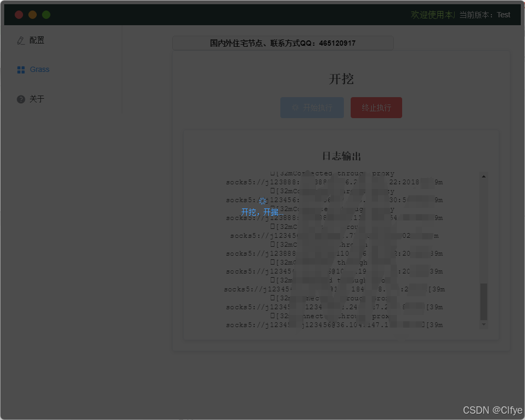
Task: Click the blue loading spinner in log area
Action: (x=262, y=201)
